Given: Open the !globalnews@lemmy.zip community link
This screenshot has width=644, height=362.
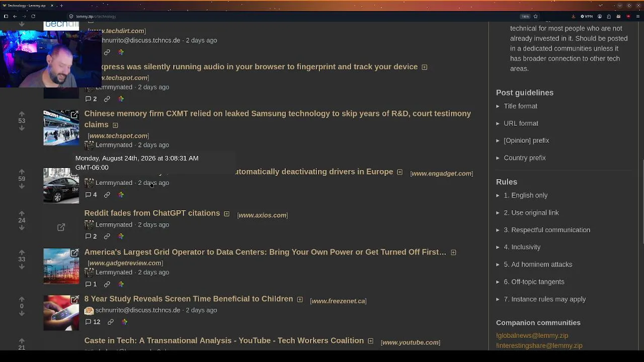Looking at the screenshot, I should click(532, 335).
